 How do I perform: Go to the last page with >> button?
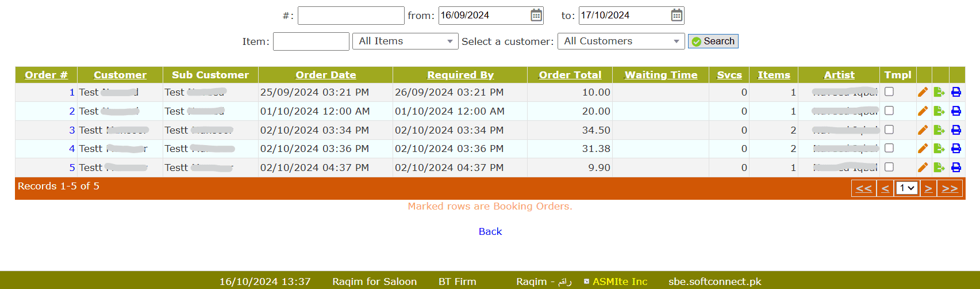(950, 188)
